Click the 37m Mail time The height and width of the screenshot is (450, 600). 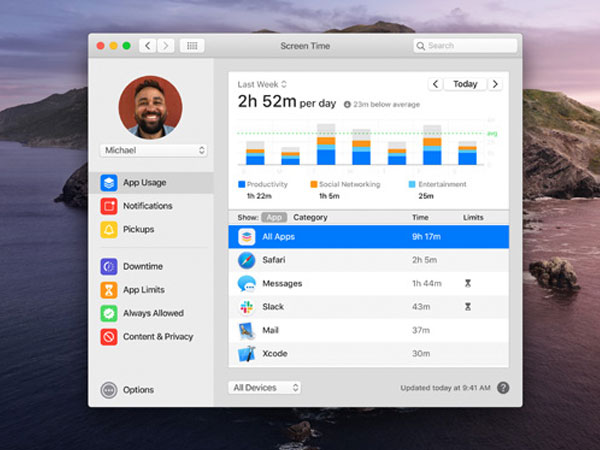(421, 330)
